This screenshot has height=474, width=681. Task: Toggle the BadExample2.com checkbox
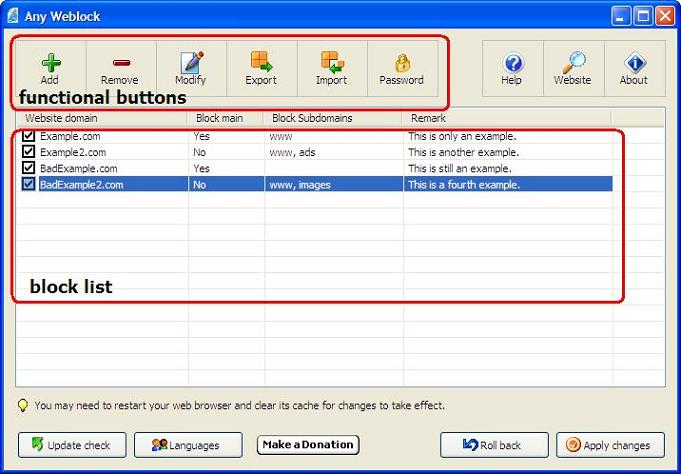coord(29,184)
